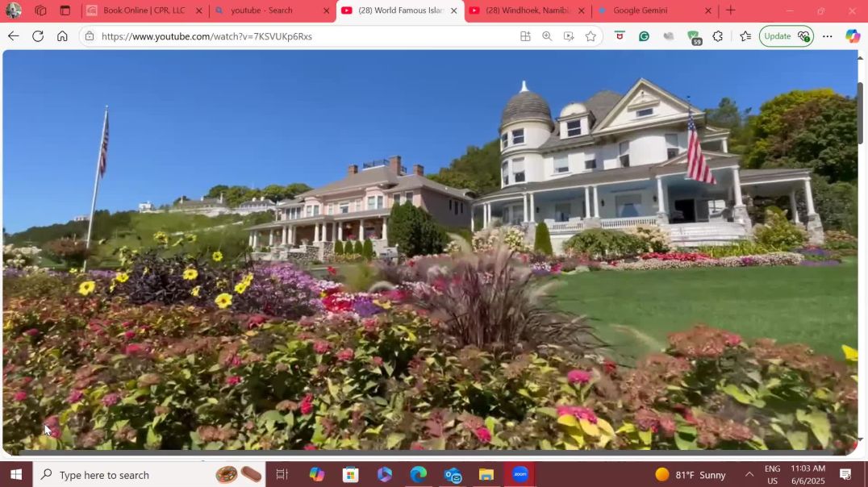This screenshot has height=487, width=868.
Task: Open the purple hexagon app on the taskbar
Action: (x=384, y=474)
